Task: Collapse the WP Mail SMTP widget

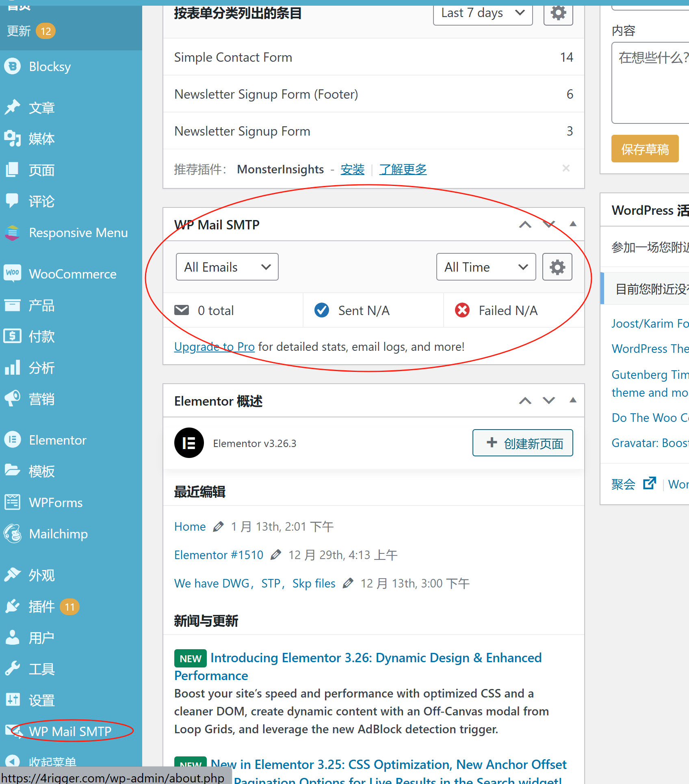Action: pyautogui.click(x=573, y=224)
